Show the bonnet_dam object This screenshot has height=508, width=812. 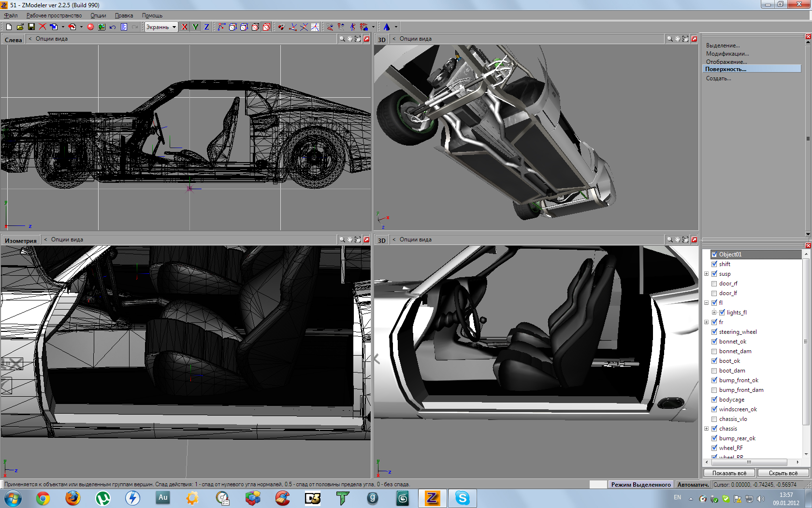click(714, 351)
